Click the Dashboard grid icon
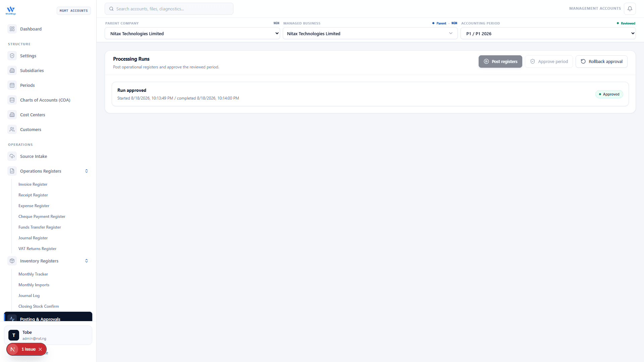 (x=12, y=29)
